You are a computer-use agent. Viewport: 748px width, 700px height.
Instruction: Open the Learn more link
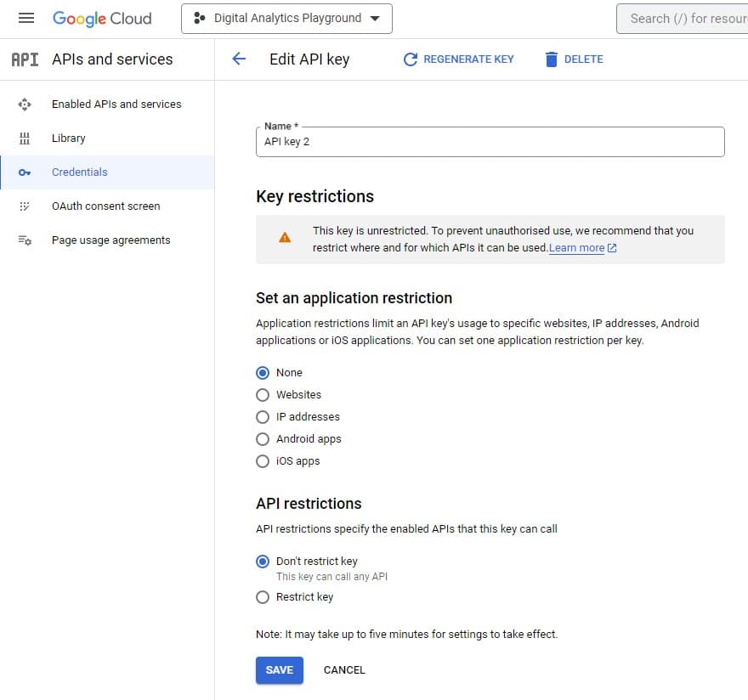pyautogui.click(x=577, y=248)
